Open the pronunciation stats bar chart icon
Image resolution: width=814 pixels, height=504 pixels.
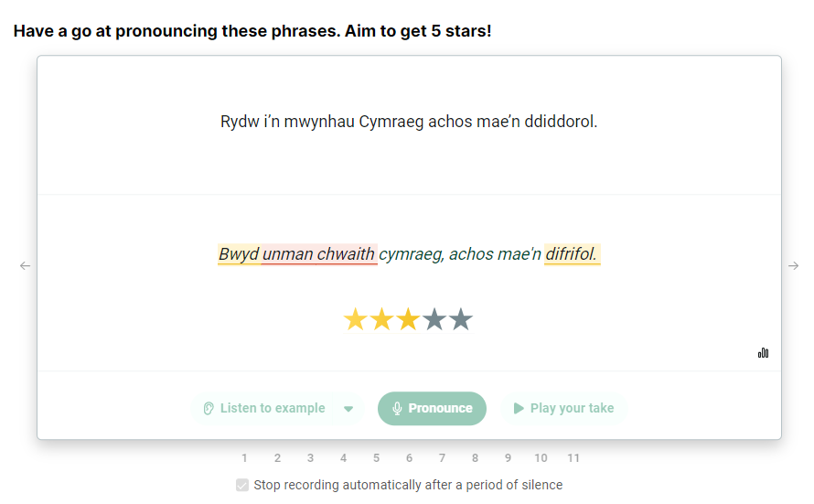[763, 353]
